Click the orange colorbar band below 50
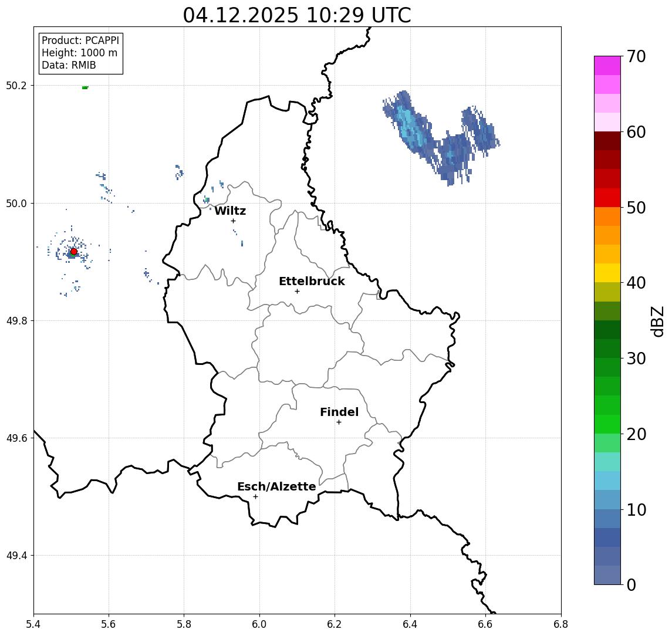 pos(607,216)
